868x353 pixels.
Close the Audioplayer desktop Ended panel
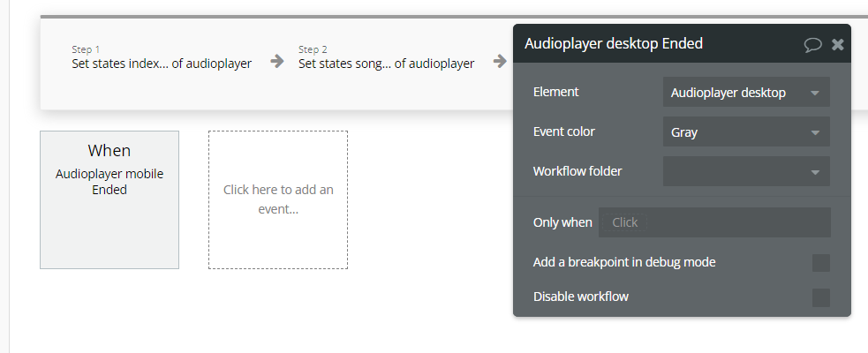click(x=838, y=44)
